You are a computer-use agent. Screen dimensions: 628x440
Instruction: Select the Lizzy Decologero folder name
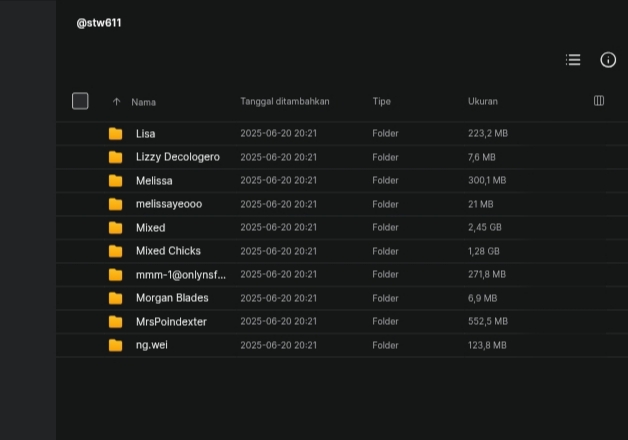(178, 157)
